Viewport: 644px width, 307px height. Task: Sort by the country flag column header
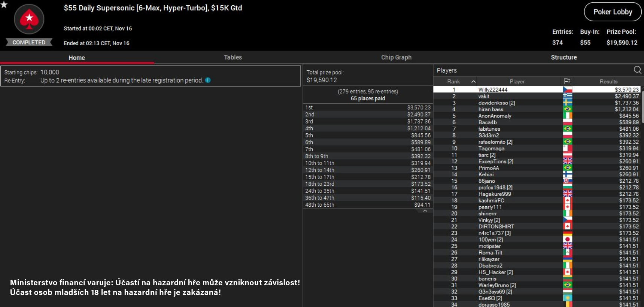click(567, 81)
